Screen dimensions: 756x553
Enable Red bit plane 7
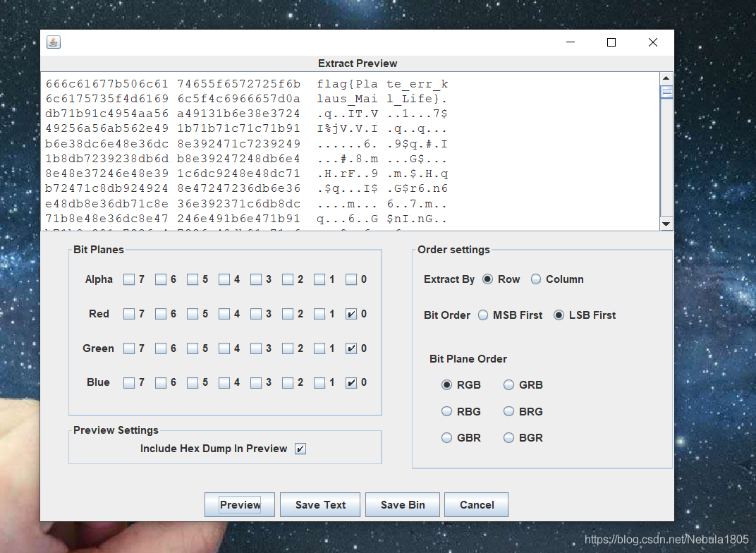129,315
